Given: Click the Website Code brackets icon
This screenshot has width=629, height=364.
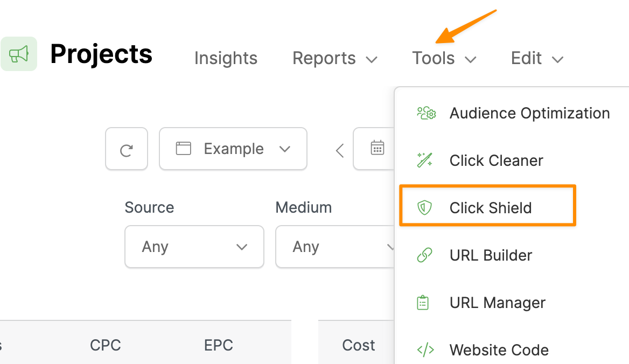Looking at the screenshot, I should tap(425, 350).
